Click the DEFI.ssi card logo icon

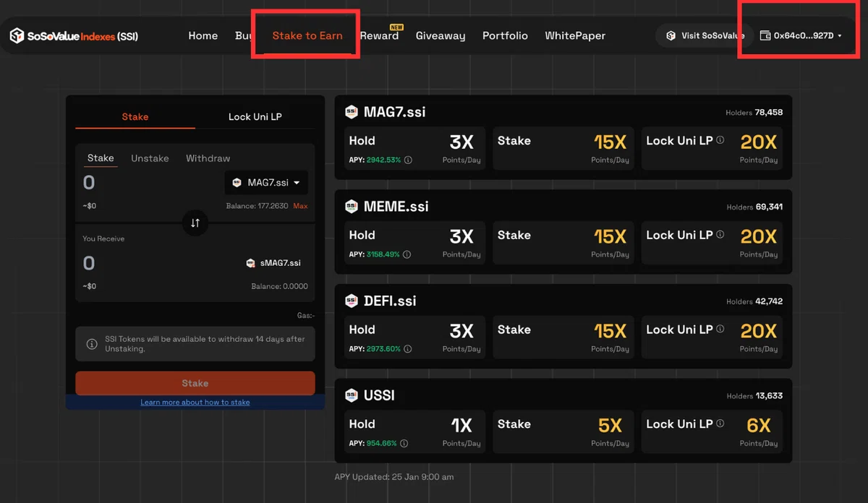click(352, 301)
